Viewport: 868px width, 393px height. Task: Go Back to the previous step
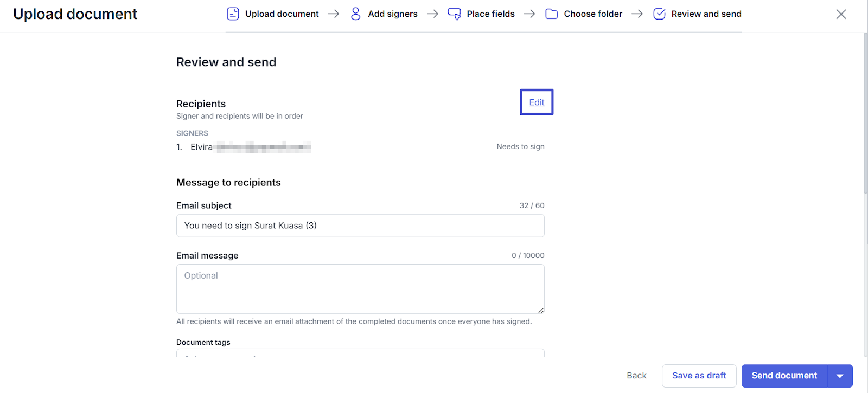(636, 376)
